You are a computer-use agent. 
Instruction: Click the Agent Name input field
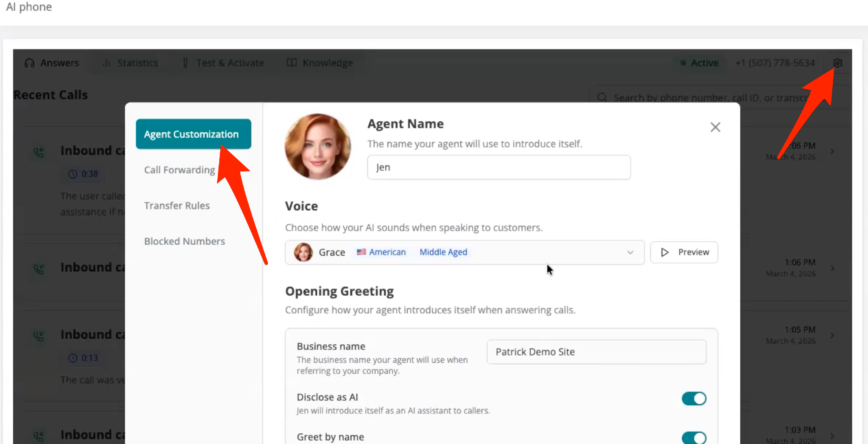click(499, 167)
